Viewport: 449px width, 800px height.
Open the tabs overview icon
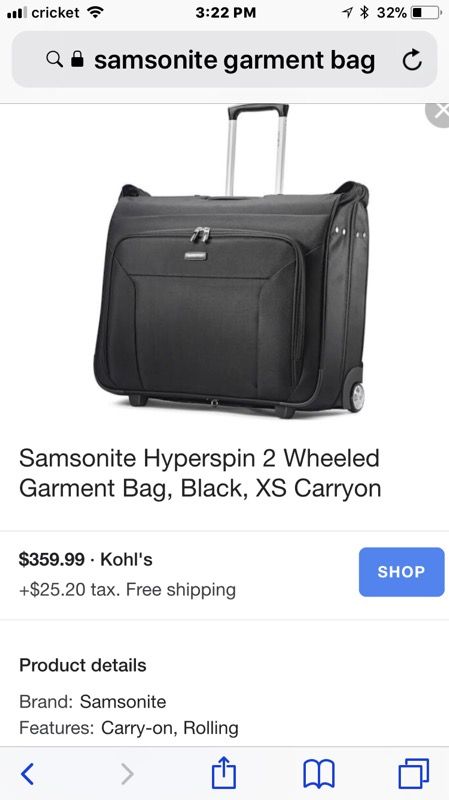[414, 773]
